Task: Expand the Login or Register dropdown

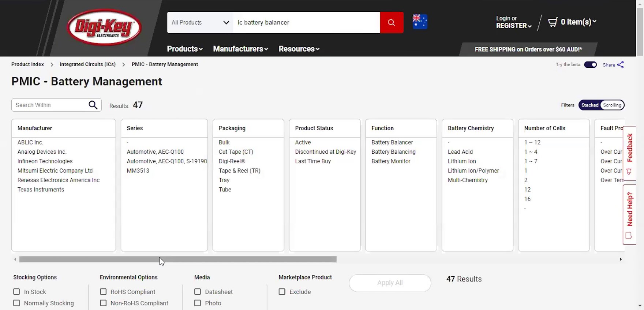Action: [x=513, y=22]
